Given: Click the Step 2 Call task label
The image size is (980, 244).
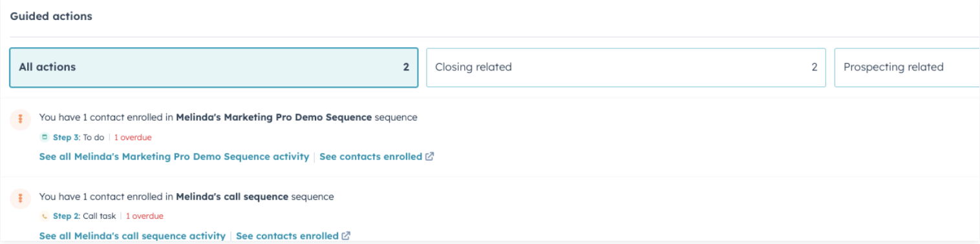Looking at the screenshot, I should click(x=84, y=216).
